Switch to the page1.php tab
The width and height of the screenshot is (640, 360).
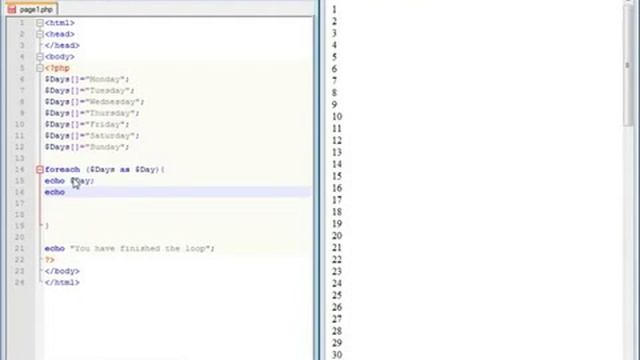[31, 9]
